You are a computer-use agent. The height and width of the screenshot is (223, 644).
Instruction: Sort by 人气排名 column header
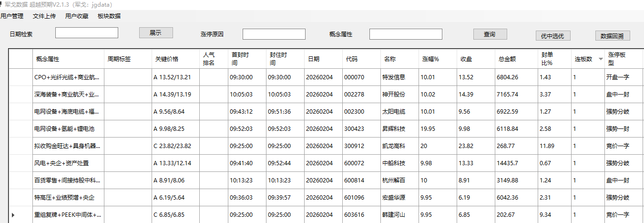(214, 59)
